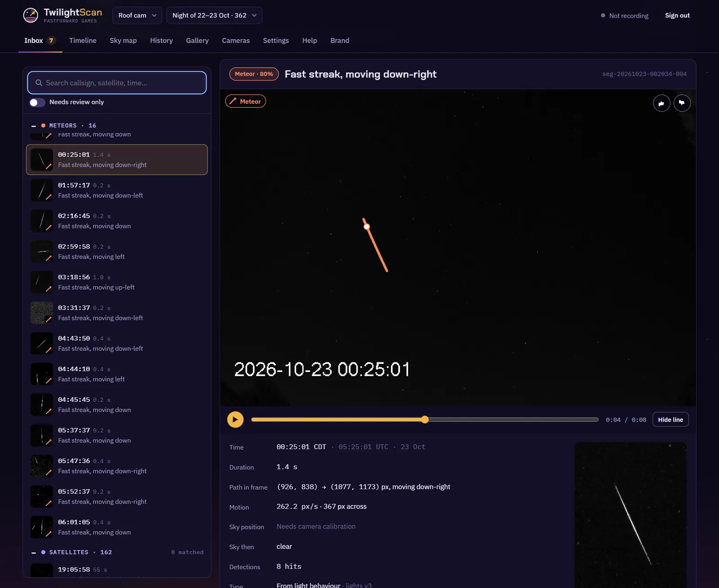Click the TwilightScan logo icon
Image resolution: width=719 pixels, height=588 pixels.
[x=31, y=15]
